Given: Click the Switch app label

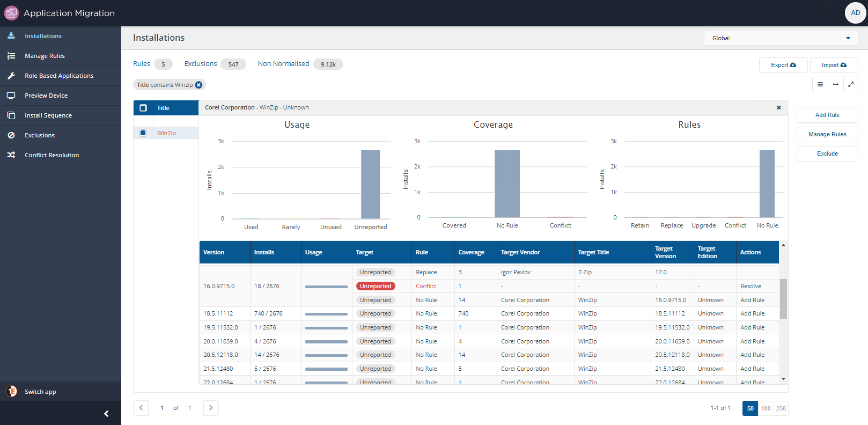Looking at the screenshot, I should click(40, 392).
